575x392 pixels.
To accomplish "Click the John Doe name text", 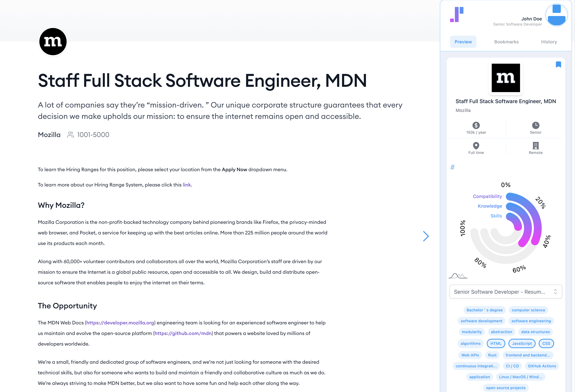I will click(531, 19).
